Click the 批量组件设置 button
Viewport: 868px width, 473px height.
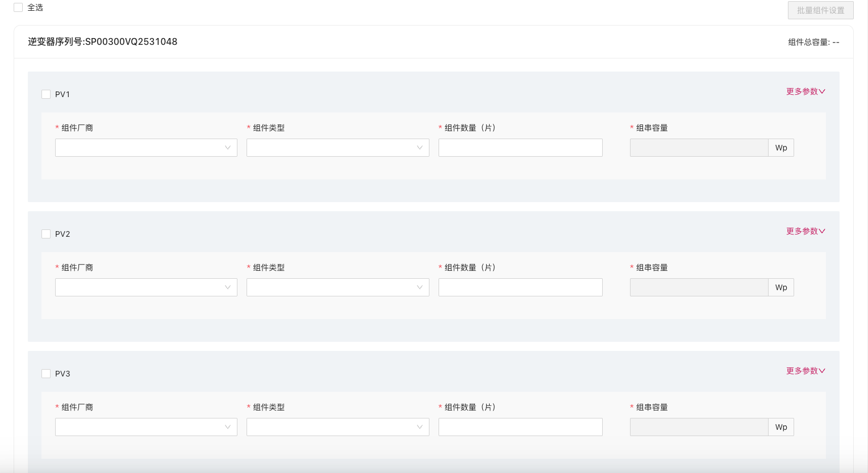820,10
